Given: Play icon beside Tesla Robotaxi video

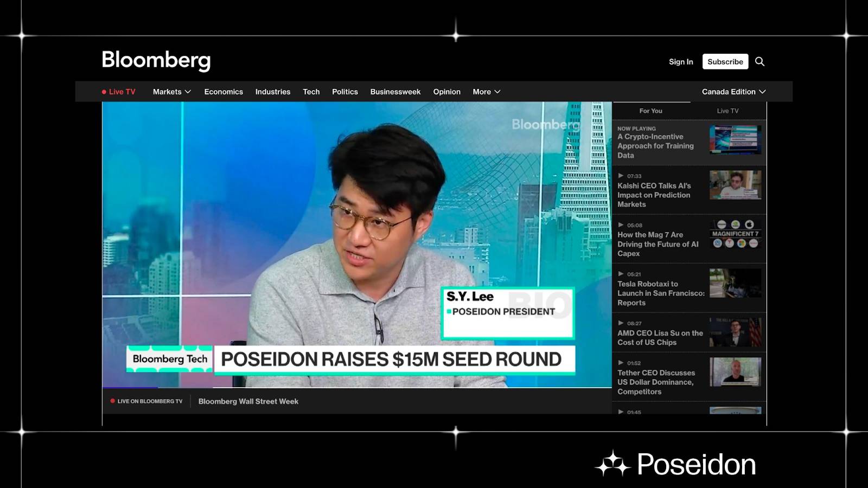Looking at the screenshot, I should [621, 274].
